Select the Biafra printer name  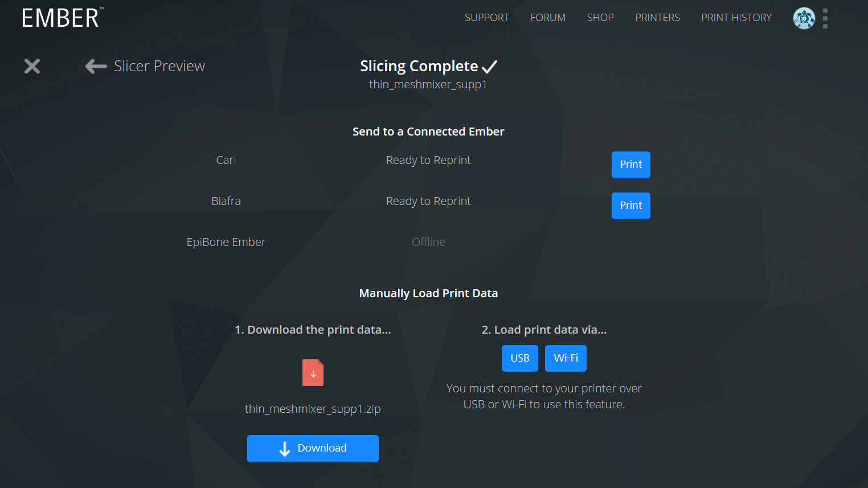226,201
